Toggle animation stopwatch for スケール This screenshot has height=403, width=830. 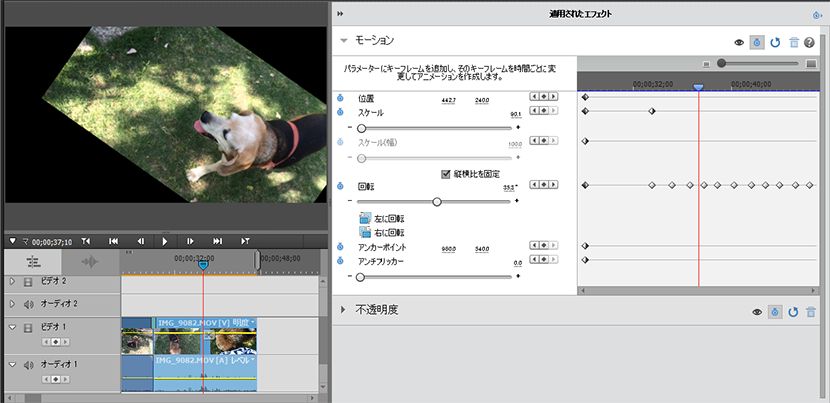pos(340,112)
